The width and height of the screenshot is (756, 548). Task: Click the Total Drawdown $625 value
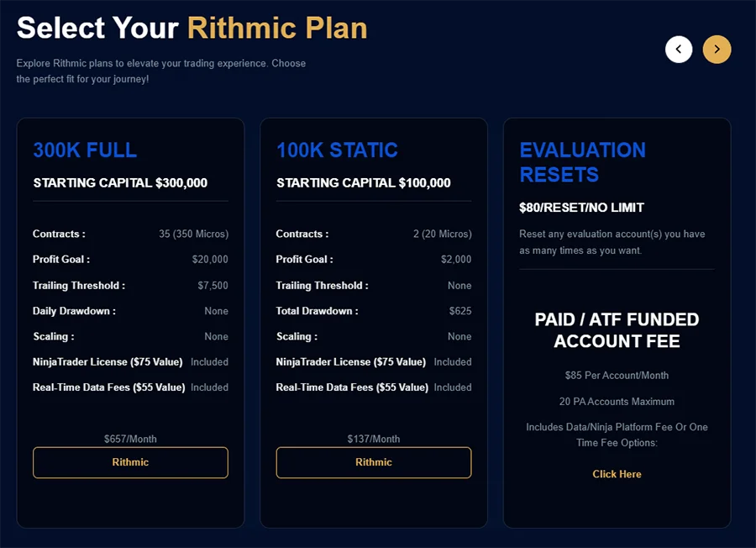[x=460, y=311]
